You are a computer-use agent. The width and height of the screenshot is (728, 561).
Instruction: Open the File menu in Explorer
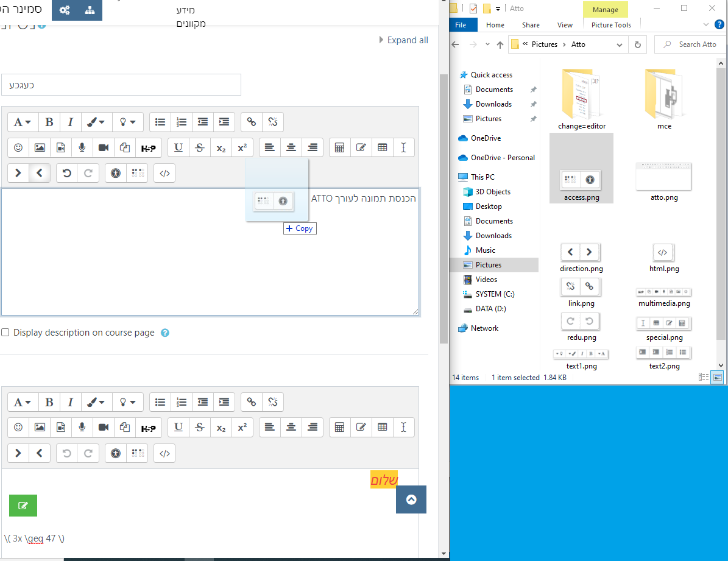click(461, 25)
